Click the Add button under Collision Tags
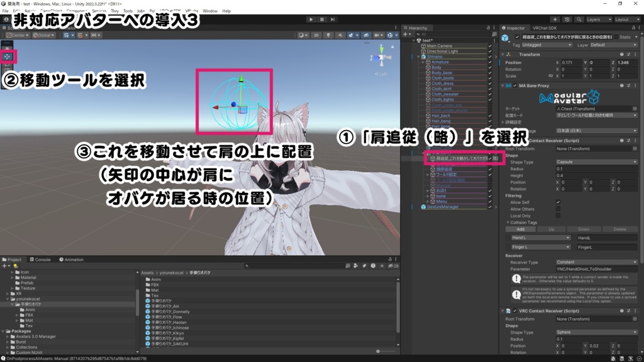This screenshot has width=644, height=362. point(521,229)
